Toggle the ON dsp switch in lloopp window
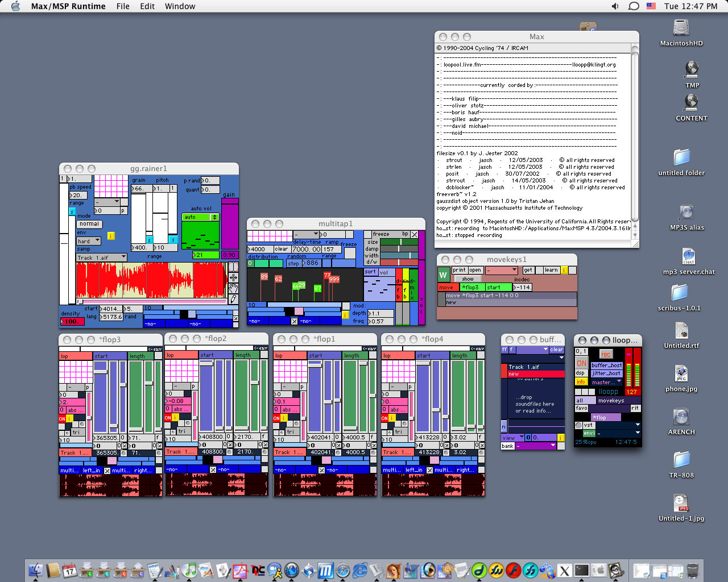The width and height of the screenshot is (728, 582). pyautogui.click(x=581, y=363)
